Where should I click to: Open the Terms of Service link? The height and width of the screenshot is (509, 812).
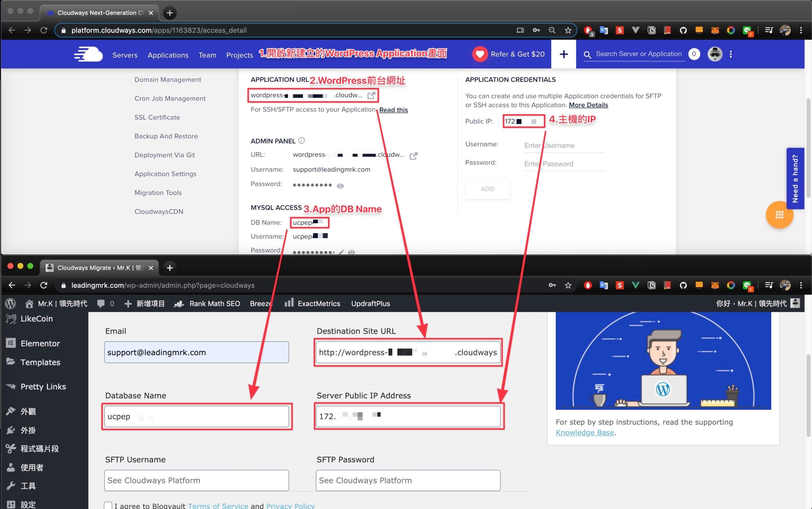click(x=218, y=506)
